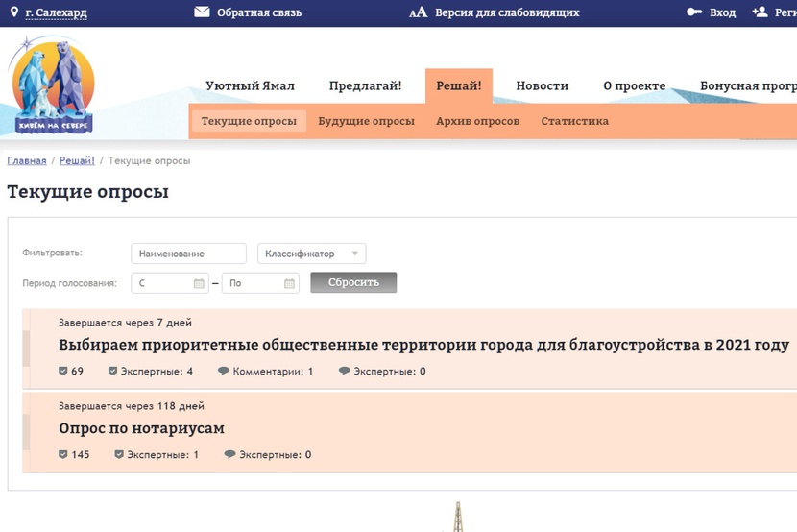Switch to the Будущие опросы tab
This screenshot has width=797, height=532.
click(x=366, y=121)
